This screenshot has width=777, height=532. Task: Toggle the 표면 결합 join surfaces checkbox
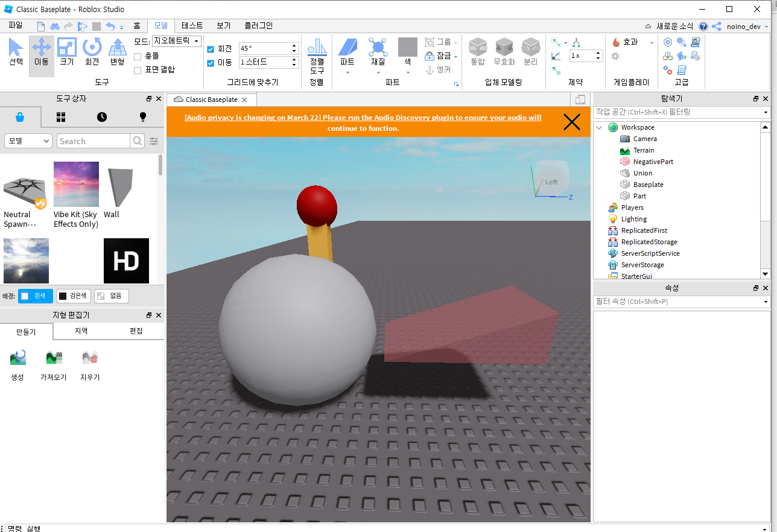[x=138, y=70]
